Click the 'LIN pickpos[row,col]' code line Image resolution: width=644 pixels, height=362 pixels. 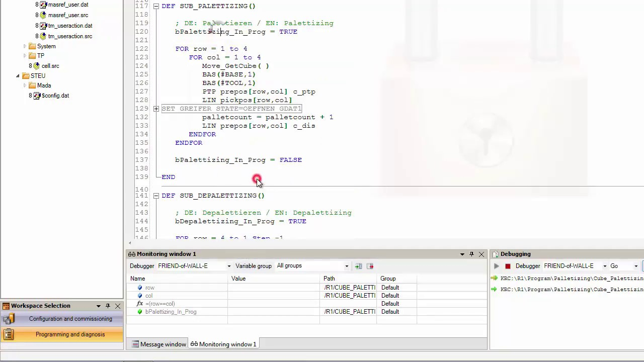point(247,100)
